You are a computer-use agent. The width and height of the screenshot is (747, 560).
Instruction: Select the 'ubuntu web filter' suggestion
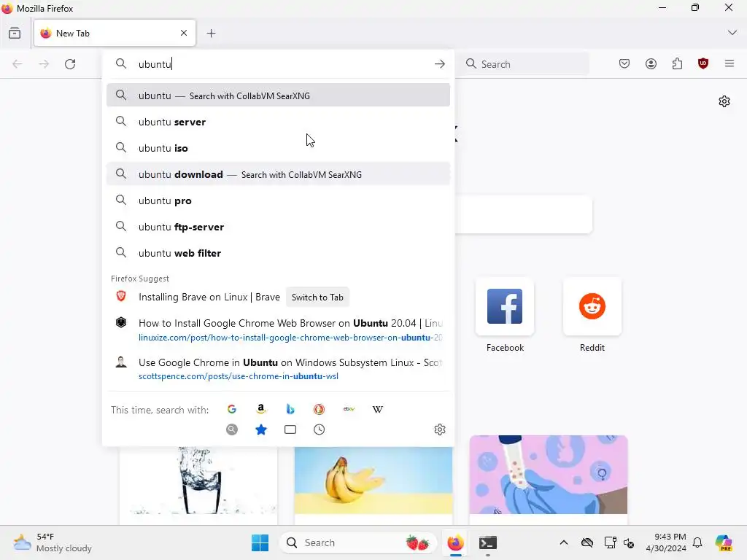[x=278, y=253]
